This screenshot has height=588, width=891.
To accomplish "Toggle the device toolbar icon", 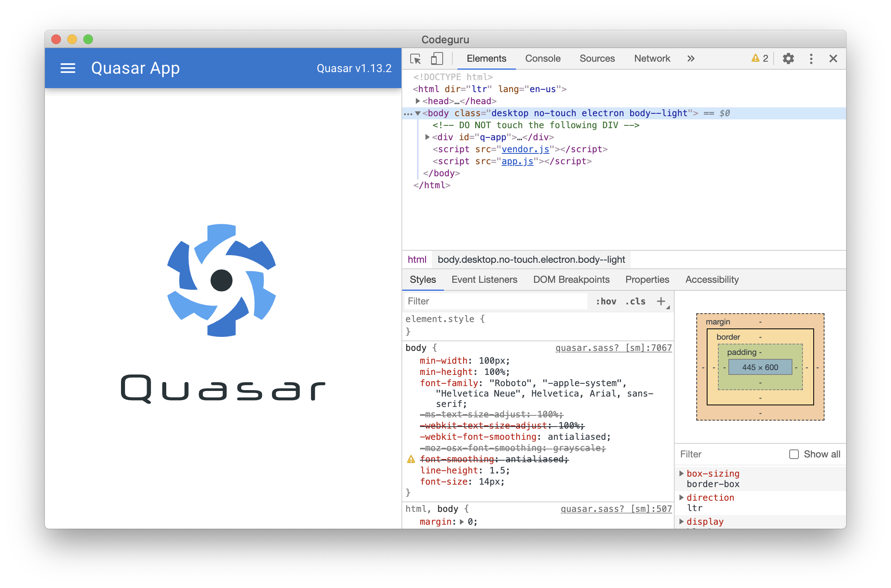I will 437,59.
